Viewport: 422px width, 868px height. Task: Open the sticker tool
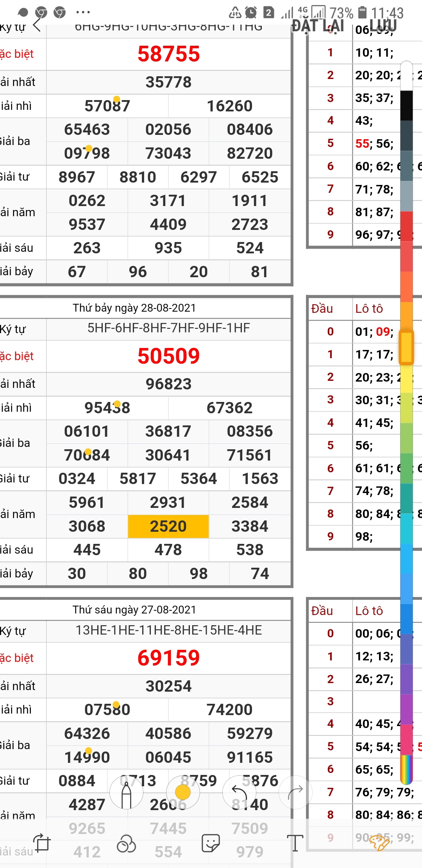pos(211,843)
